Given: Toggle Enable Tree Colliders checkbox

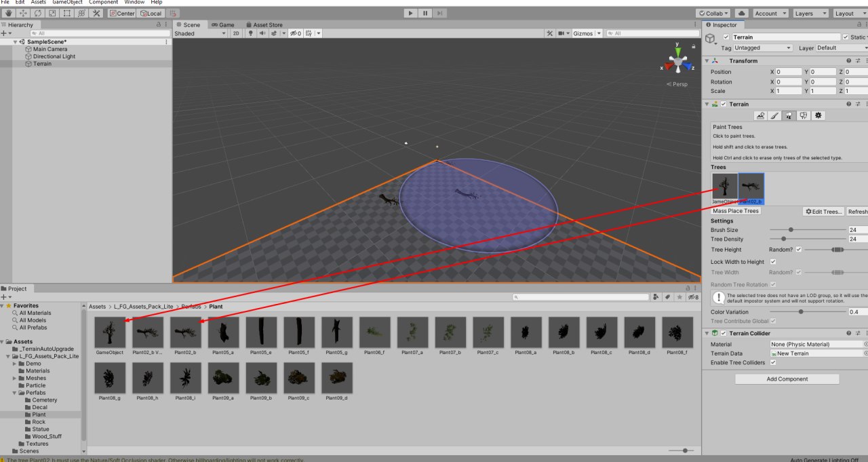Looking at the screenshot, I should point(773,362).
